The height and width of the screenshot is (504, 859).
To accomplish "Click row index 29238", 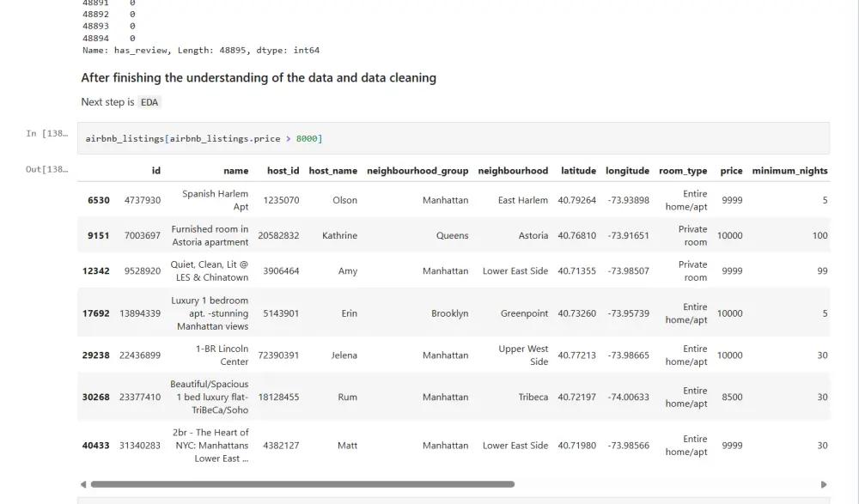I will point(96,355).
